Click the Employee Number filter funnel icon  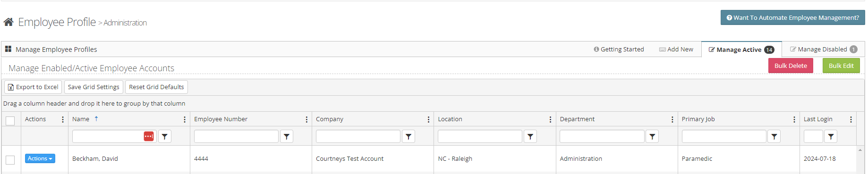point(287,136)
